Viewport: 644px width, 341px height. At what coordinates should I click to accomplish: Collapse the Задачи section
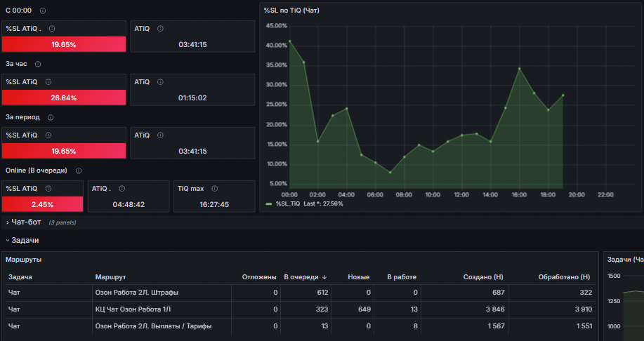[x=22, y=241]
